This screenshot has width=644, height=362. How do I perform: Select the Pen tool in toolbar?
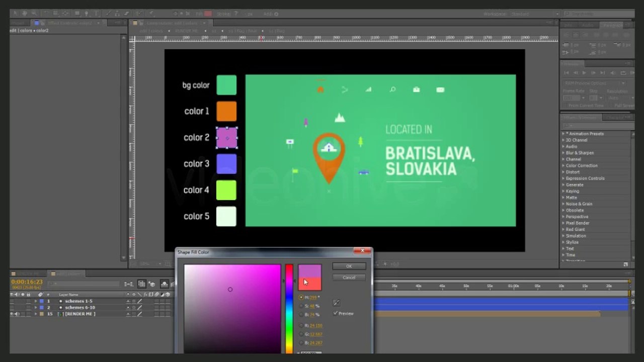[87, 14]
